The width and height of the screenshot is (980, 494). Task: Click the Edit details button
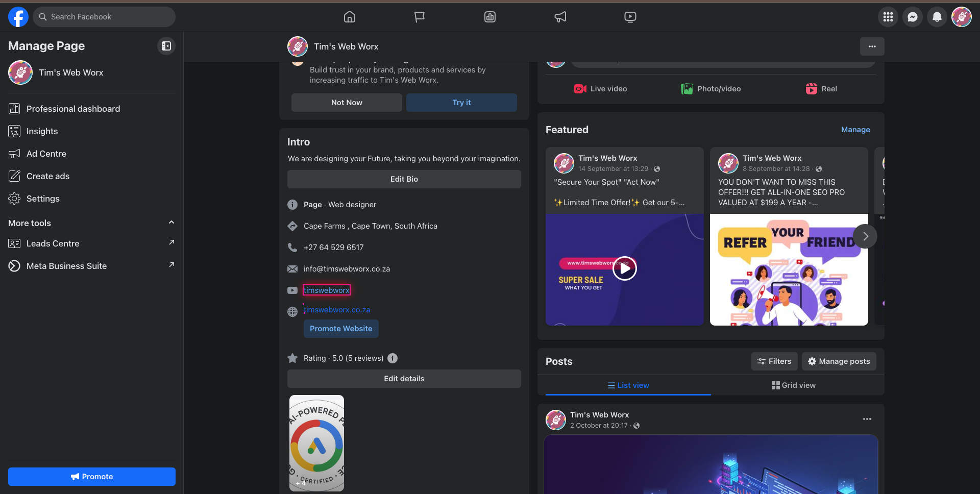click(x=404, y=379)
